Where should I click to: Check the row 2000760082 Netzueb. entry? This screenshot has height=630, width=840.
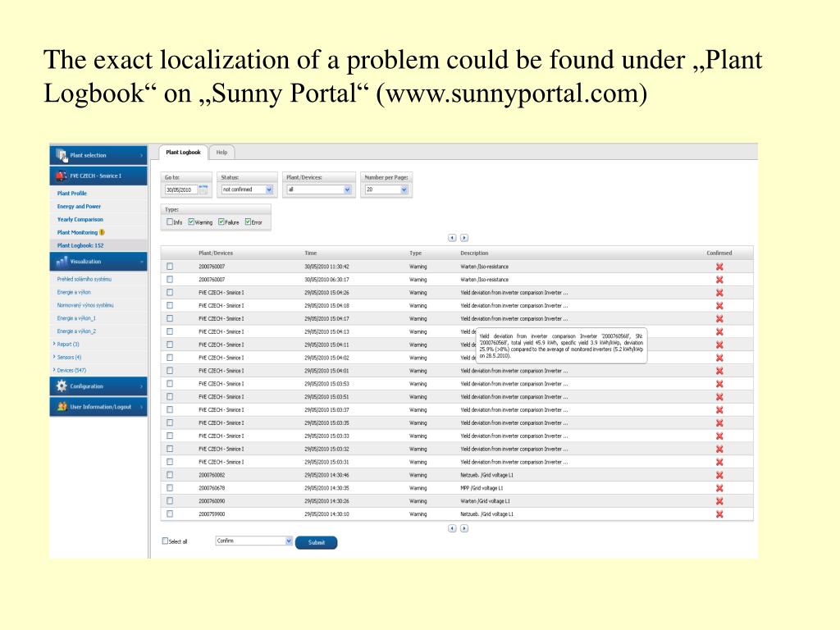click(x=170, y=475)
